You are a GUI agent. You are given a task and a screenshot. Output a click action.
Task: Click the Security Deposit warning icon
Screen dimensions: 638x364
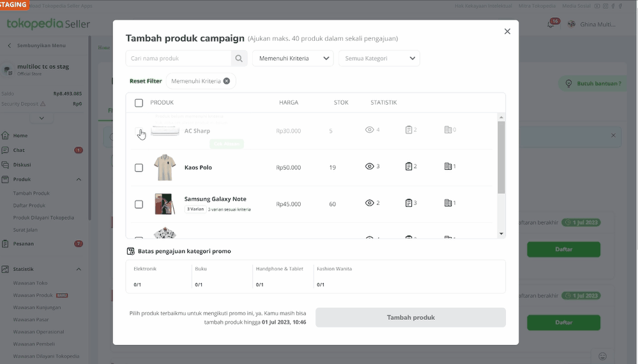pos(43,104)
